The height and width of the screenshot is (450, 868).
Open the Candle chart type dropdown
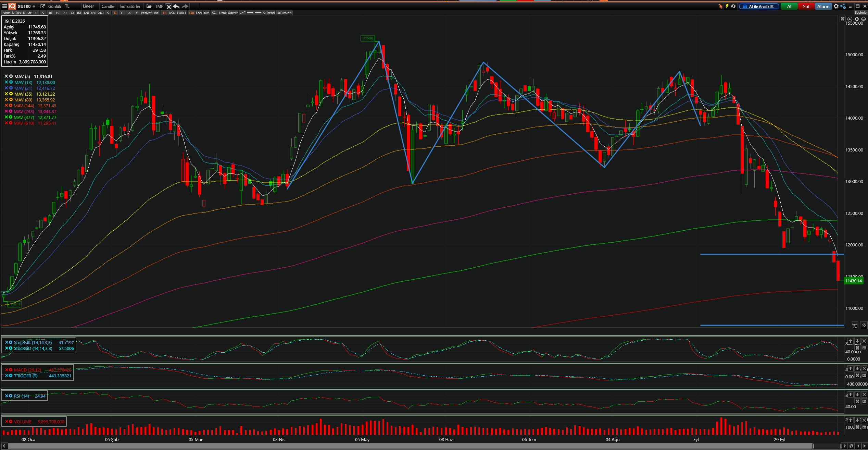coord(108,6)
